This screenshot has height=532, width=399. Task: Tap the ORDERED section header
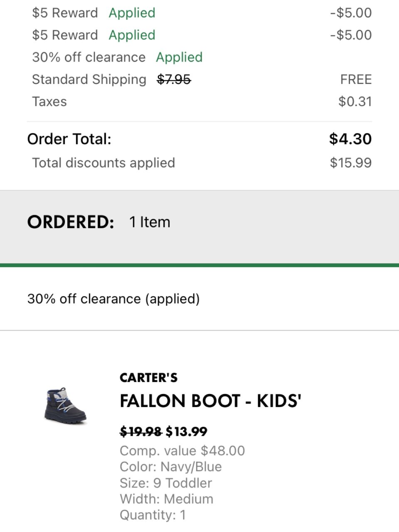[x=71, y=222]
